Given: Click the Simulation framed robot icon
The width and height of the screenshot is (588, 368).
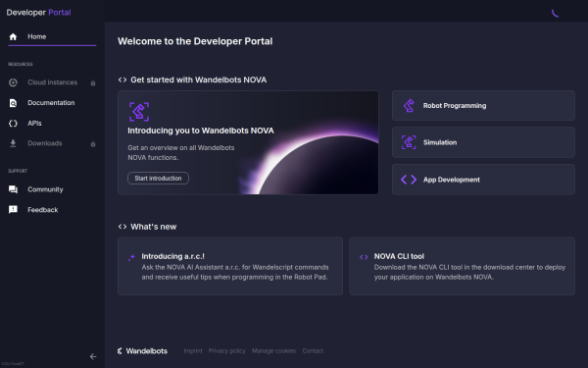Looking at the screenshot, I should pos(409,142).
